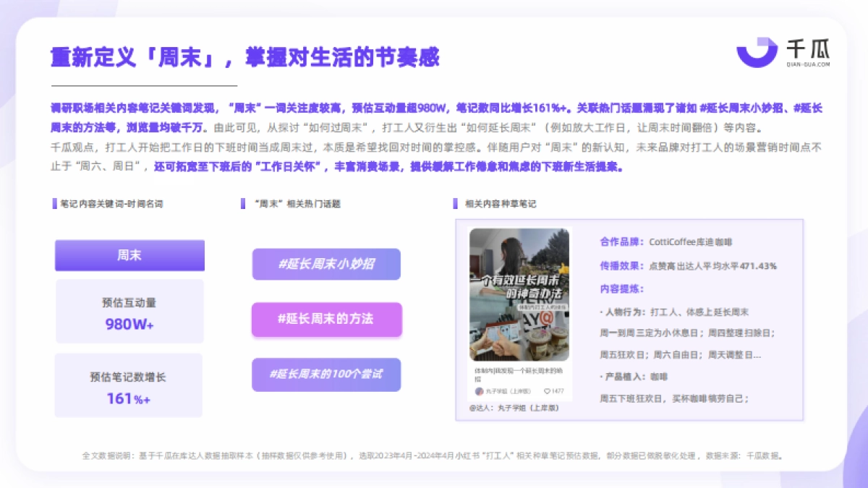The width and height of the screenshot is (868, 488).
Task: Select the #延长周末的方法 topic tag
Action: [327, 320]
